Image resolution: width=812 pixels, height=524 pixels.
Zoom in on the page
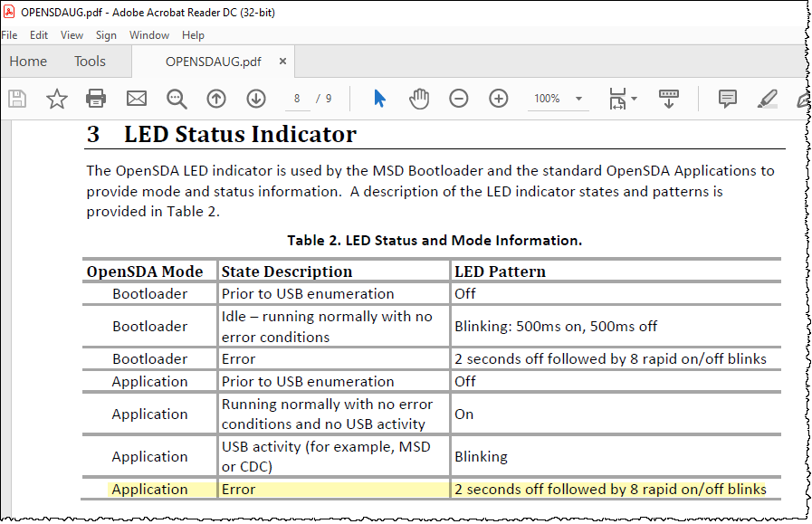tap(498, 99)
